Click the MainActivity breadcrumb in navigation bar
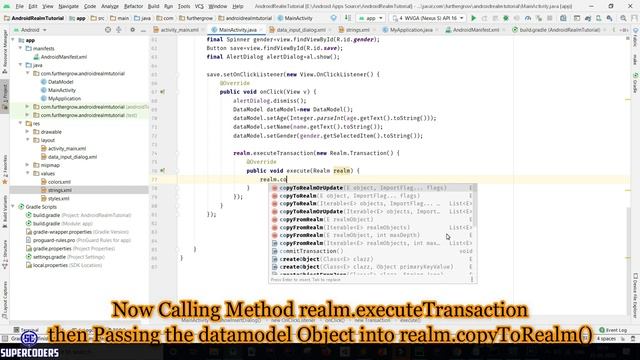The image size is (640, 360). 295,18
